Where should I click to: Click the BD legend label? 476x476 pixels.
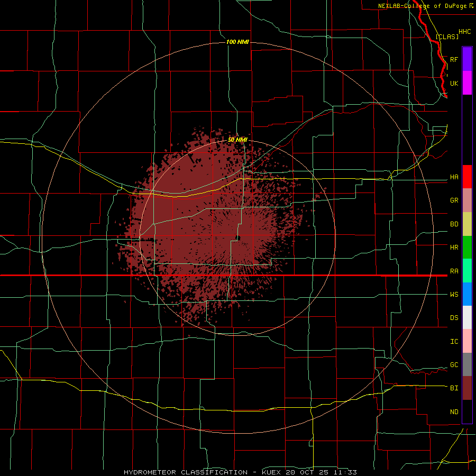(454, 224)
